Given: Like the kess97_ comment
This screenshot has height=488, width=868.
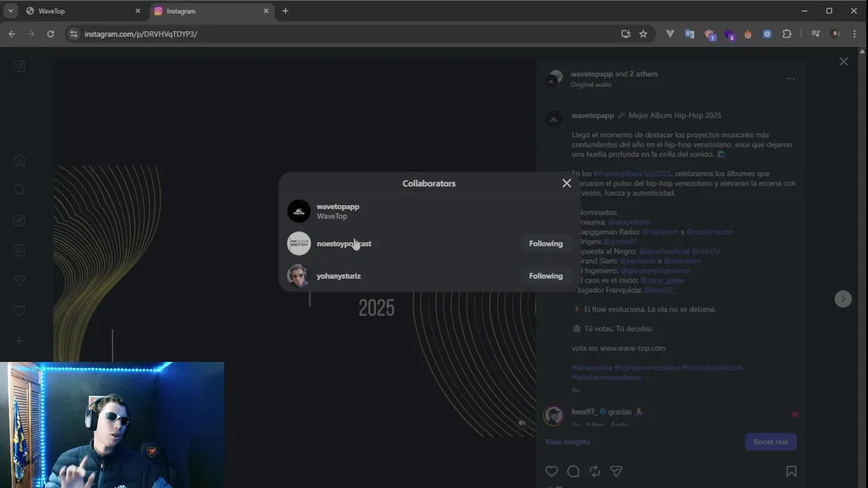Looking at the screenshot, I should tap(795, 415).
